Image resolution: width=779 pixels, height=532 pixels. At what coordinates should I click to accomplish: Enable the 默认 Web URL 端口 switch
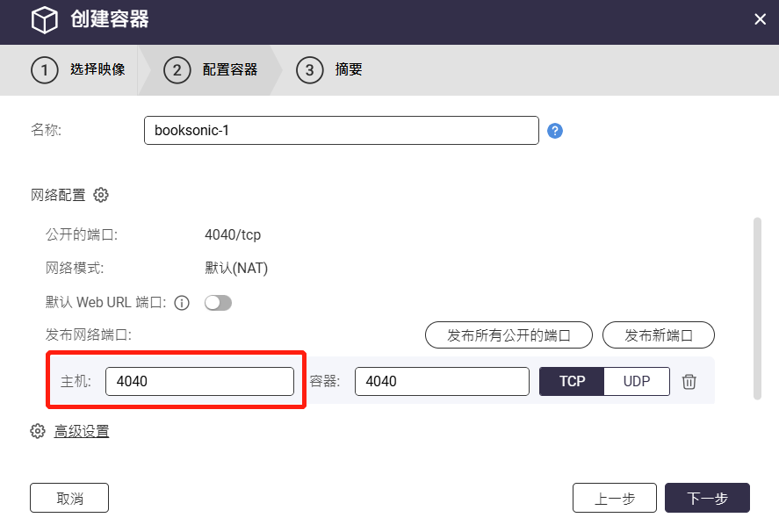point(218,301)
